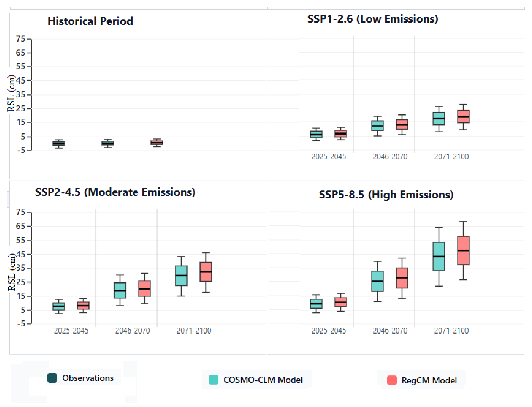Select the Observations legend label text

88,378
